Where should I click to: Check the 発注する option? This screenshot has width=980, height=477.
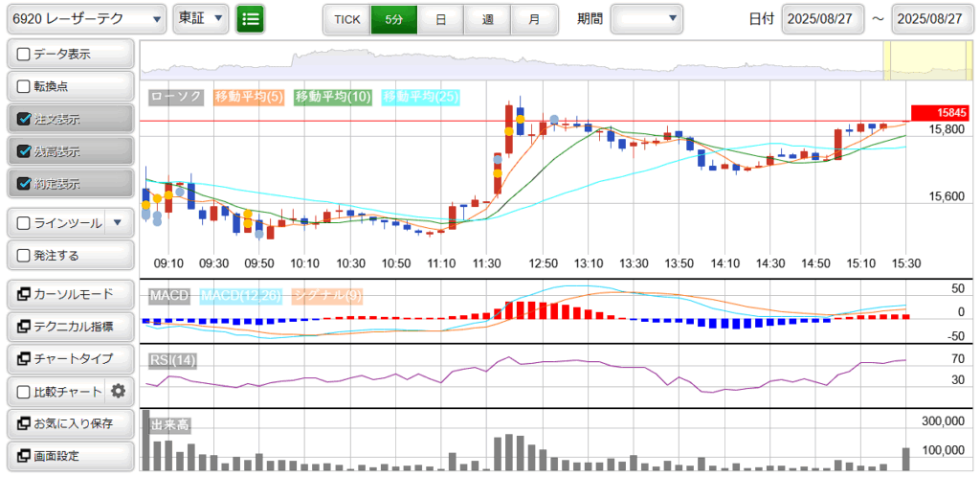pyautogui.click(x=24, y=256)
